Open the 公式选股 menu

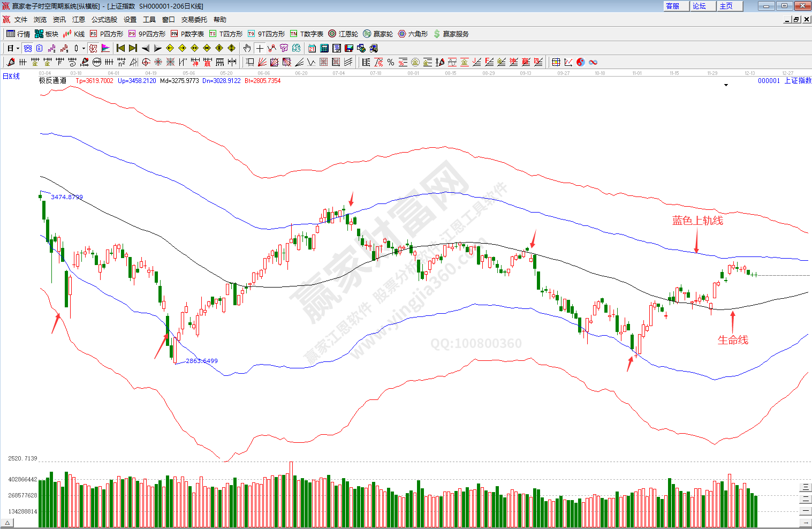coord(104,19)
